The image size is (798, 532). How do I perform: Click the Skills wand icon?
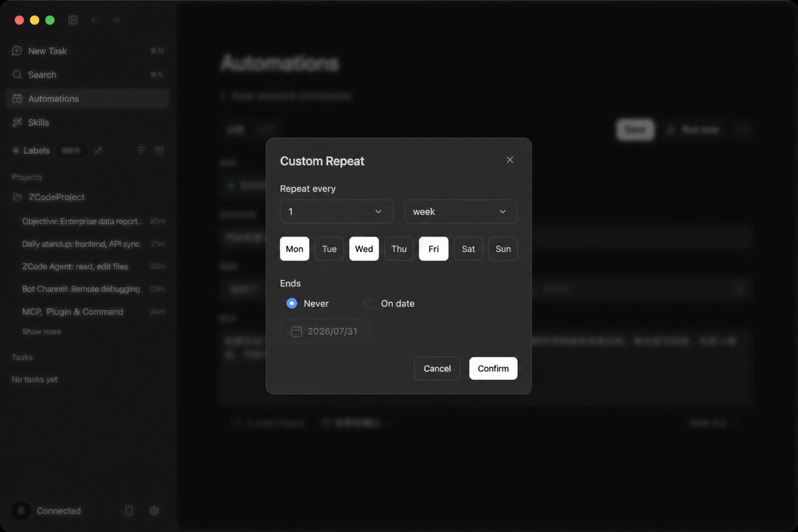(17, 122)
